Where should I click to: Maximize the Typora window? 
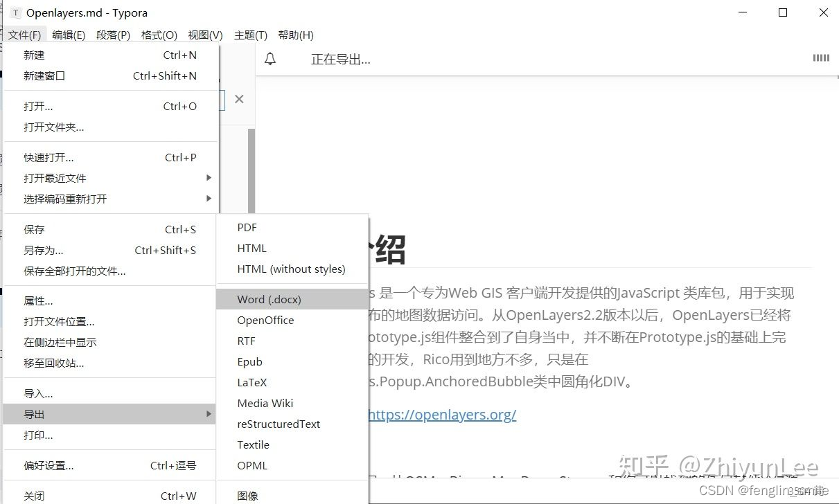(783, 12)
